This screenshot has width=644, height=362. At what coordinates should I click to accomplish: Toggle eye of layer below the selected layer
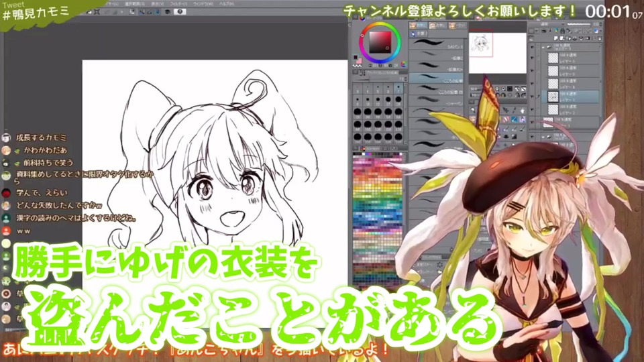pos(533,109)
